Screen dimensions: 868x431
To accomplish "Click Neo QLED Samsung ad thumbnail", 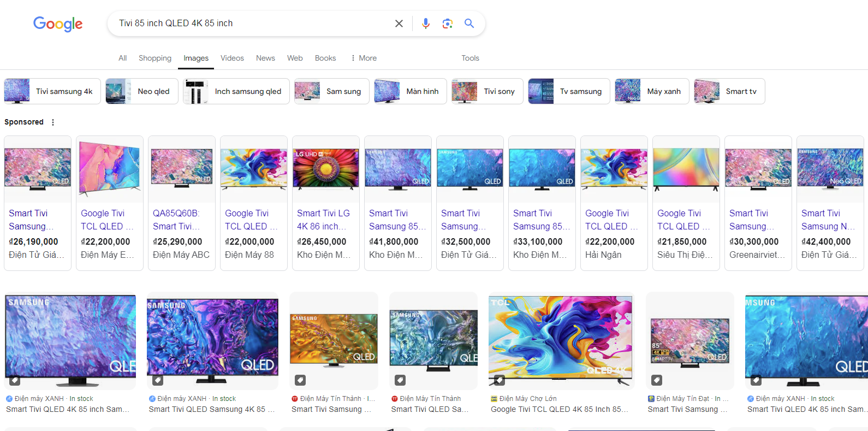I will click(x=830, y=169).
